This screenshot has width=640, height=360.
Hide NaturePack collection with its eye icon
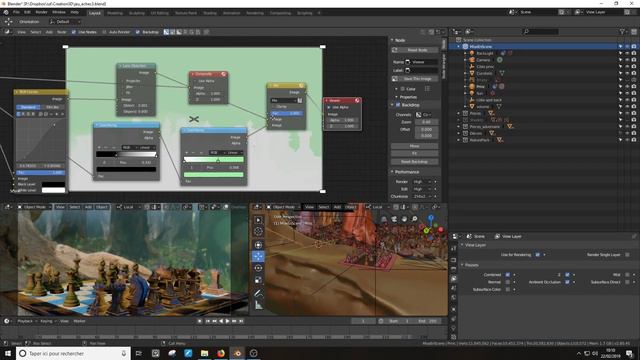click(x=627, y=140)
